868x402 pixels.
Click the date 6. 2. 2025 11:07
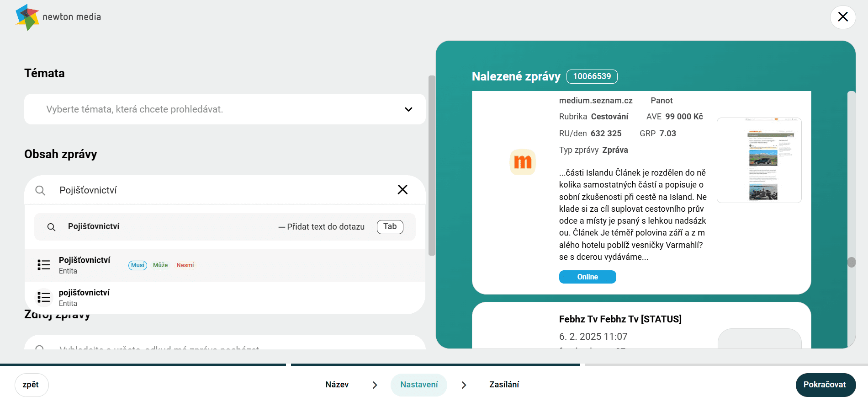[593, 337]
